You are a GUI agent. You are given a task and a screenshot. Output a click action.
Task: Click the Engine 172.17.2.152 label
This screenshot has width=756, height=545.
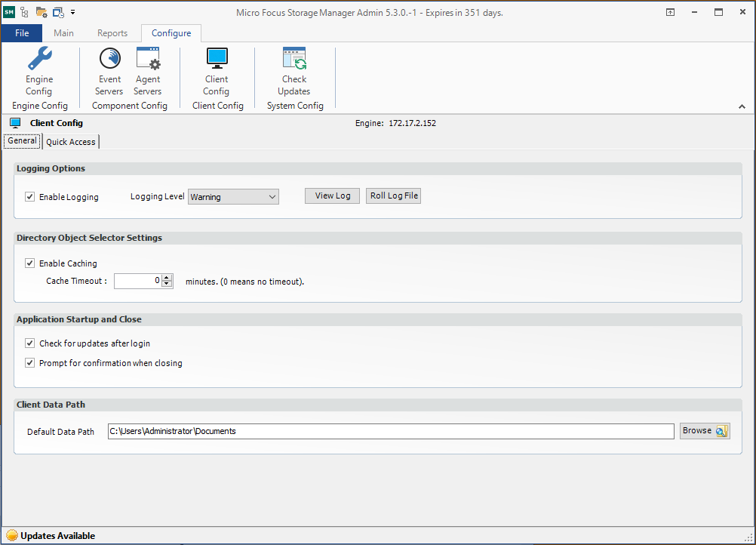(396, 123)
